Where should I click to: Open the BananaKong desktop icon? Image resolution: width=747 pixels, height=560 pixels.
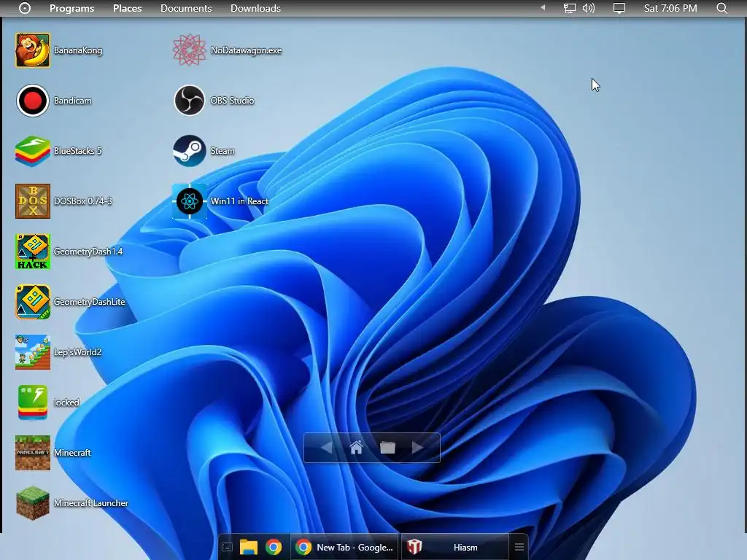click(32, 50)
